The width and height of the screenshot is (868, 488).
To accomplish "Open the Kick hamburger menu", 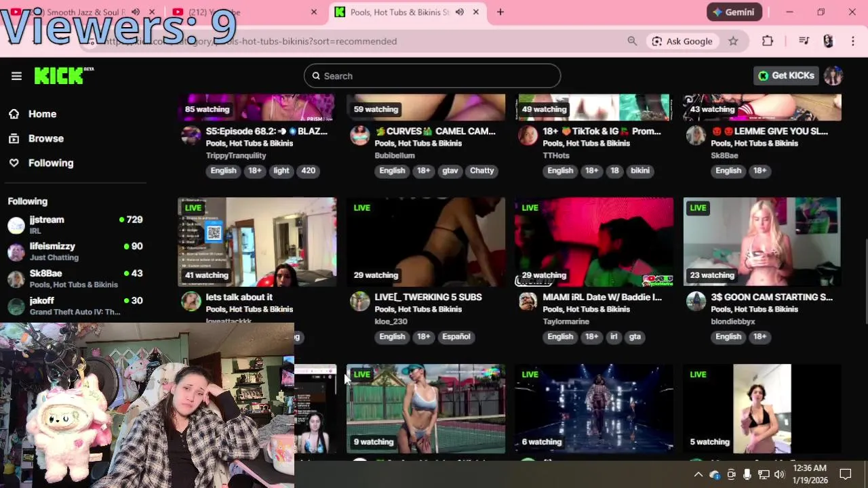I will point(16,76).
